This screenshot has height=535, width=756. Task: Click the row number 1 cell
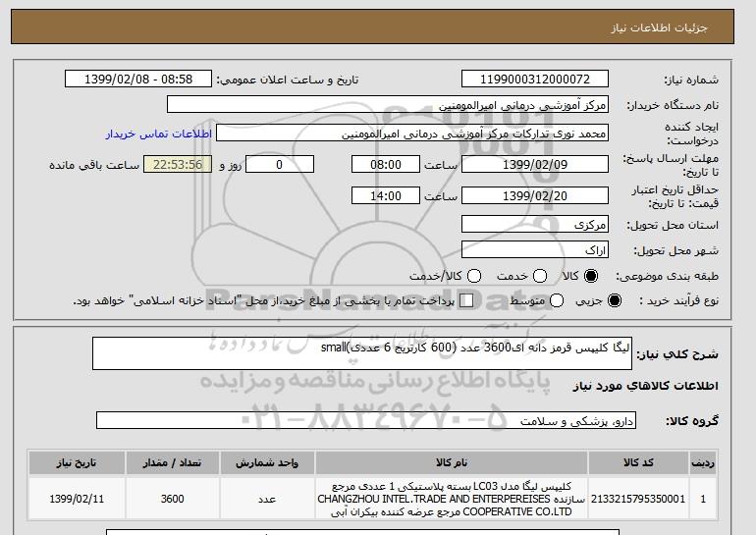(703, 499)
